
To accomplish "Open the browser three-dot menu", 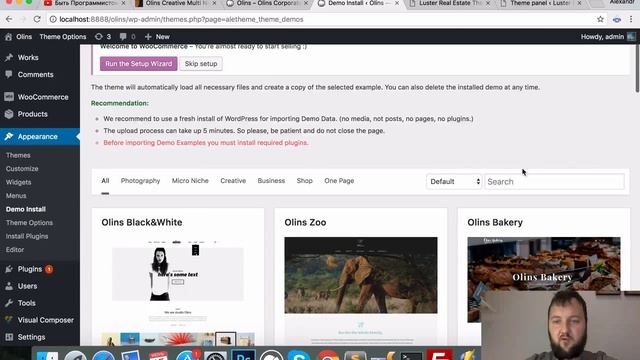I will (x=631, y=19).
